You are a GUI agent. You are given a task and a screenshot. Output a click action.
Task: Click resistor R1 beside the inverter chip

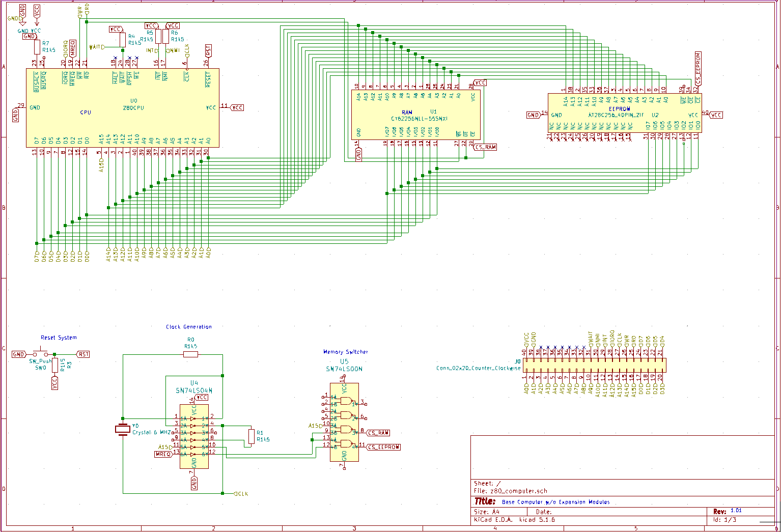coord(252,436)
